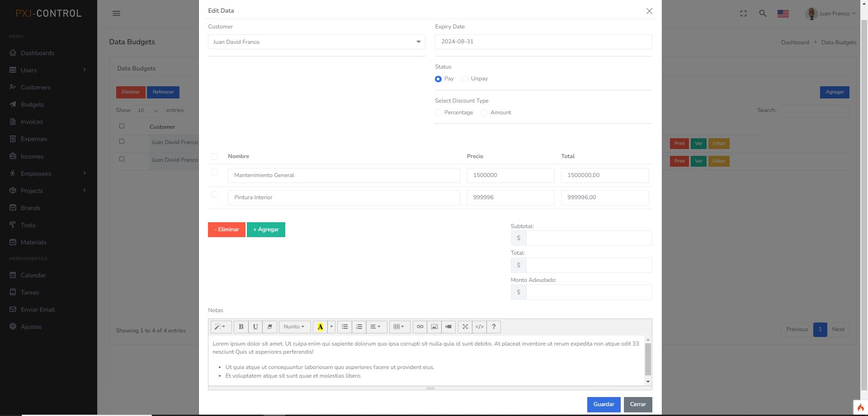Image resolution: width=868 pixels, height=416 pixels.
Task: Open the Nunito font family dropdown
Action: pyautogui.click(x=294, y=327)
